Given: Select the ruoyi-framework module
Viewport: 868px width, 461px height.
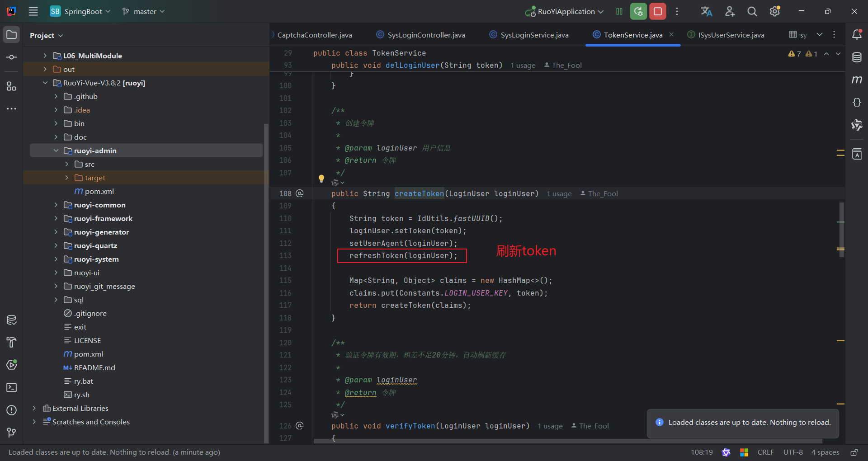Looking at the screenshot, I should point(103,218).
